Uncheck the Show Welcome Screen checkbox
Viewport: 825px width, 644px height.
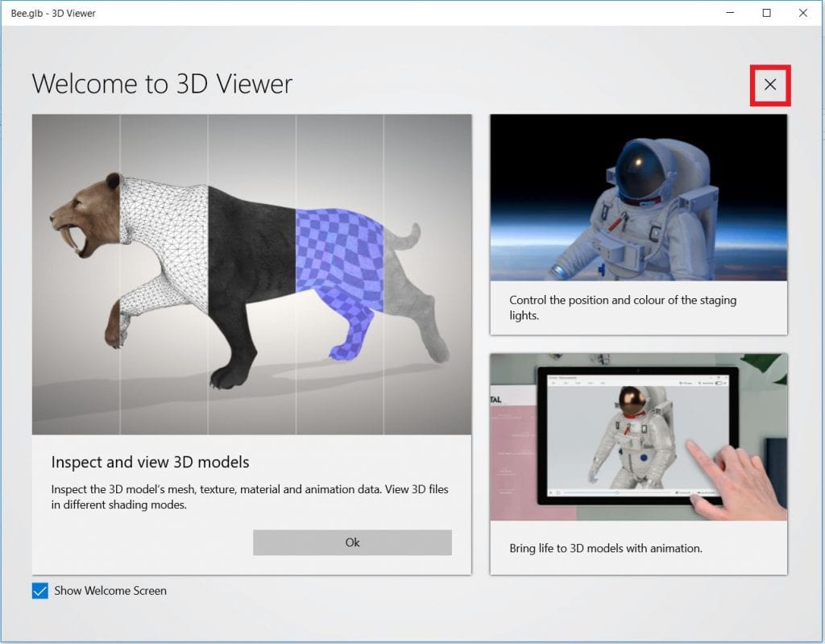(x=40, y=591)
